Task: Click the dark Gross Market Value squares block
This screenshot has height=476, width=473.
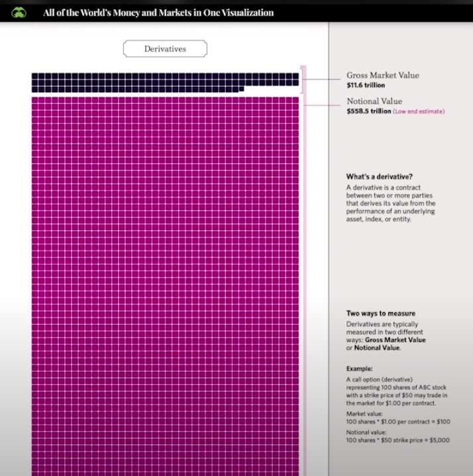Action: point(165,82)
